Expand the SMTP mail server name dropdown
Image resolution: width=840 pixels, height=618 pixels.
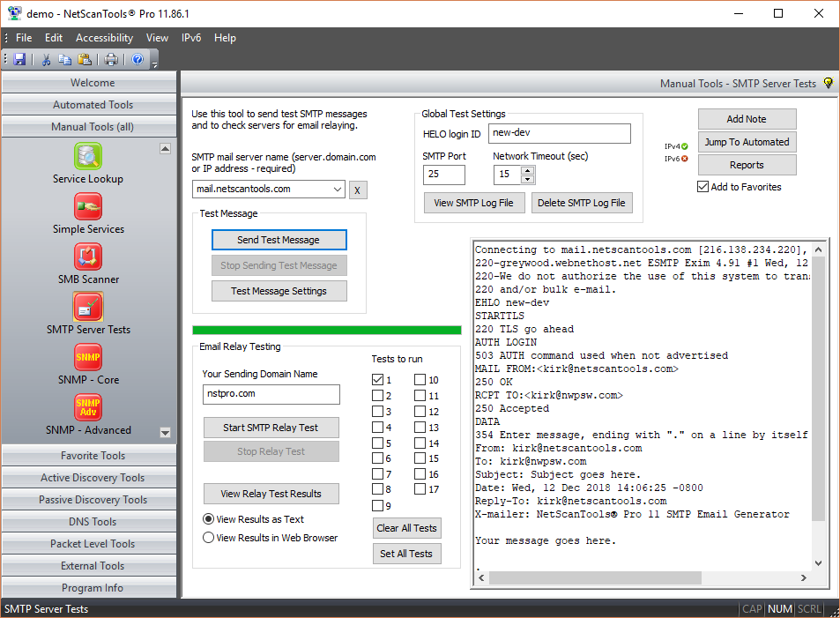(x=337, y=190)
